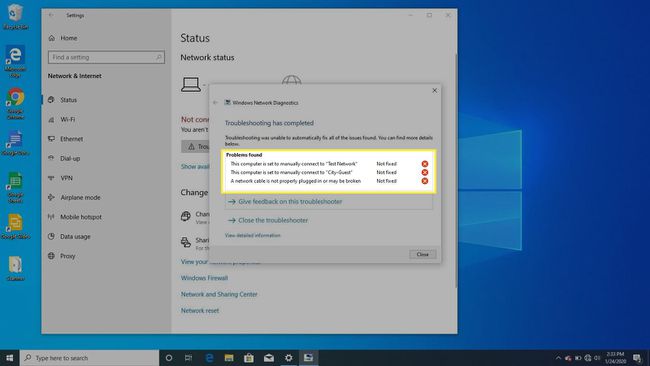Click red error icon for City-Guest row
The height and width of the screenshot is (366, 650).
[x=425, y=172]
